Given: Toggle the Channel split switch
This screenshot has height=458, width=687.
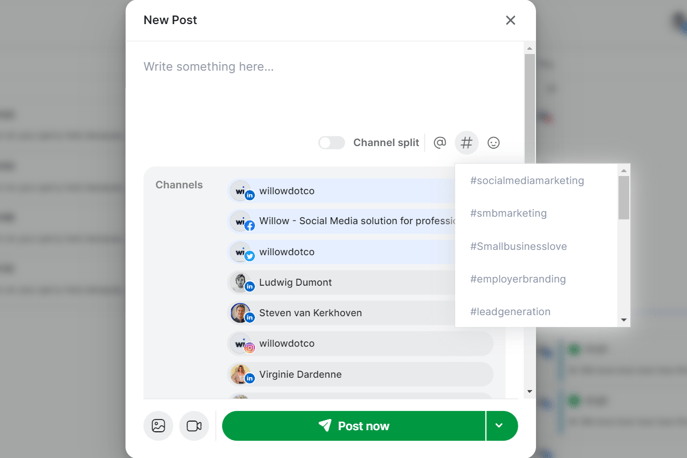Looking at the screenshot, I should 332,143.
